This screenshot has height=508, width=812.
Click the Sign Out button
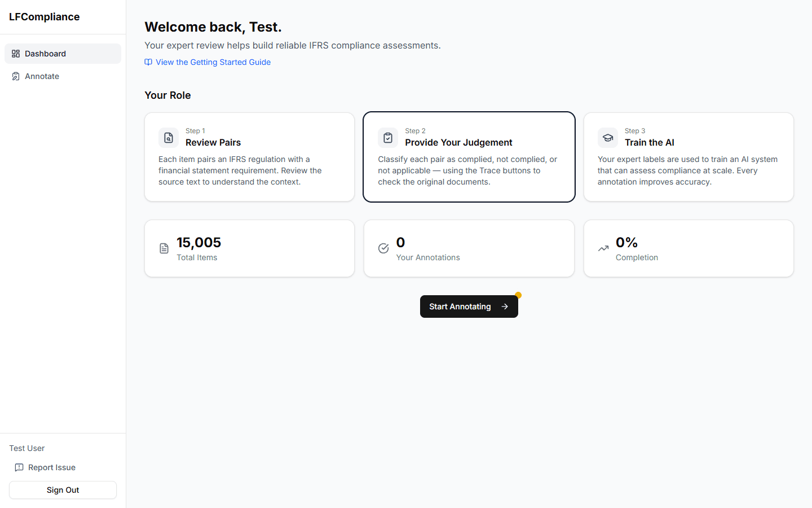tap(63, 489)
